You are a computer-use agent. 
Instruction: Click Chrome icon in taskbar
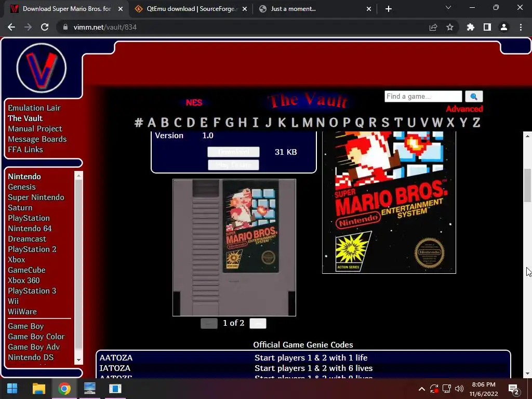(x=64, y=389)
